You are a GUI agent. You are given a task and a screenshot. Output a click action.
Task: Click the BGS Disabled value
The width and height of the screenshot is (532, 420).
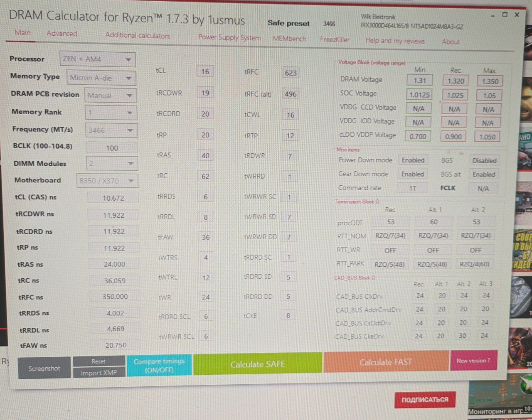pyautogui.click(x=484, y=160)
